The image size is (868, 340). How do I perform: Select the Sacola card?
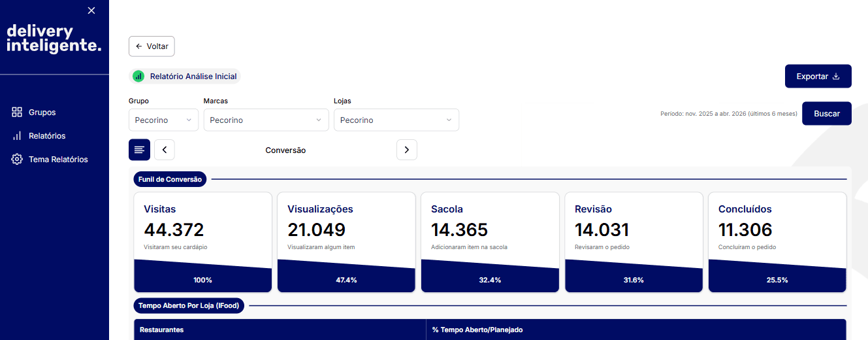[490, 242]
